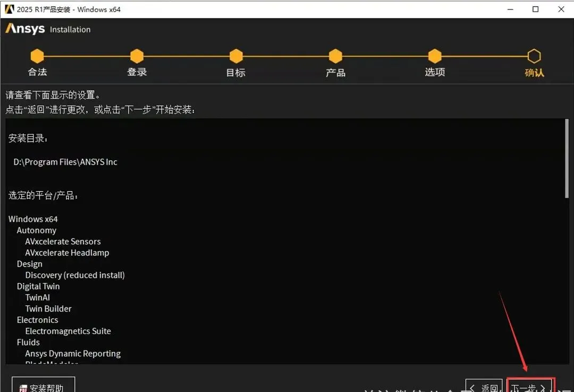Click the 选项 step label
The width and height of the screenshot is (574, 392).
coord(435,72)
